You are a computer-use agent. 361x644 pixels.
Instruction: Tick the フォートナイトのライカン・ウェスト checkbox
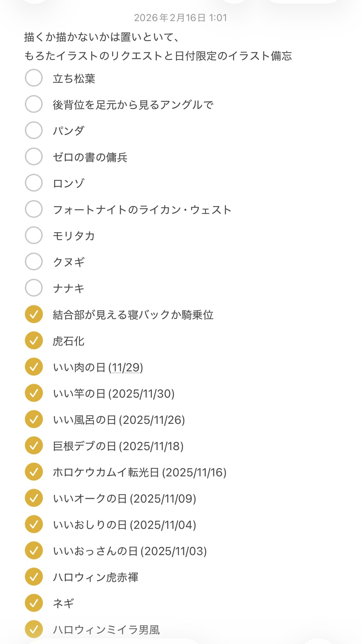pyautogui.click(x=34, y=209)
